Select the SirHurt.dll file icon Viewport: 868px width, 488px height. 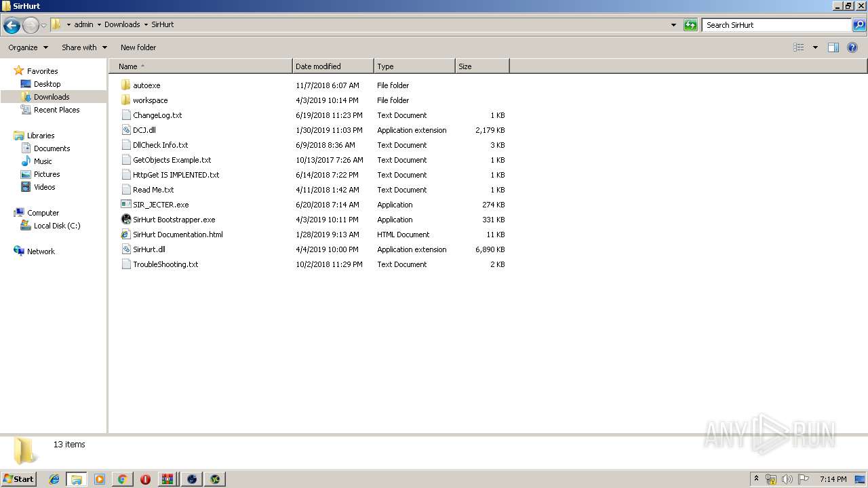coord(126,249)
